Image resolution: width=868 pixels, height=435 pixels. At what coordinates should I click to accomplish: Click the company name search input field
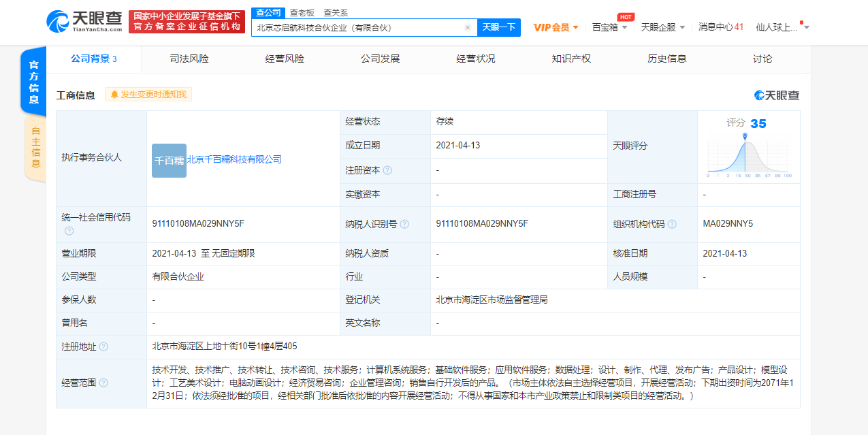[x=357, y=28]
